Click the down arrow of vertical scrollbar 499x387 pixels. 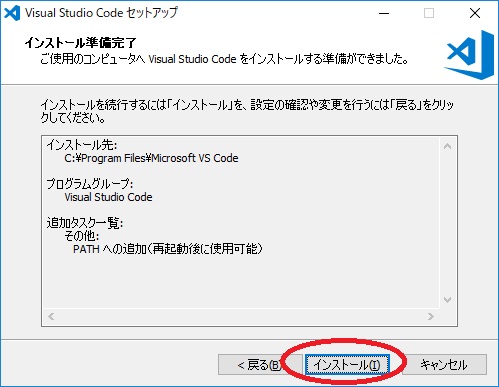coord(448,300)
